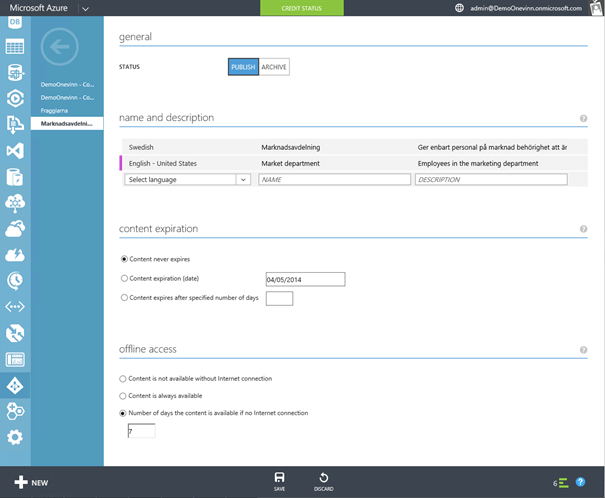Select Fragglarna in the navigation list
605x498 pixels.
56,111
